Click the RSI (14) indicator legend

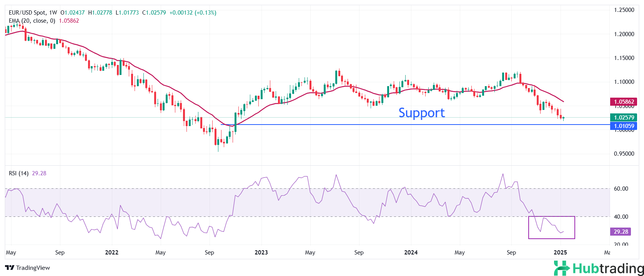[x=18, y=173]
